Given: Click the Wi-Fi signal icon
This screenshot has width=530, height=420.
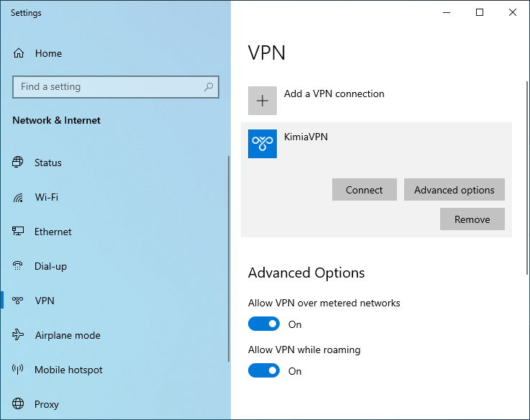Looking at the screenshot, I should click(19, 197).
